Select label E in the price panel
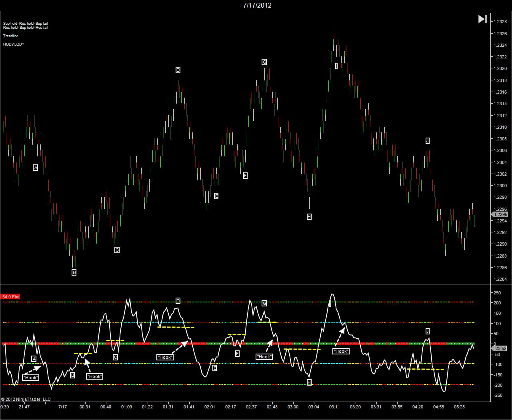This screenshot has height=420, width=512. coord(216,196)
